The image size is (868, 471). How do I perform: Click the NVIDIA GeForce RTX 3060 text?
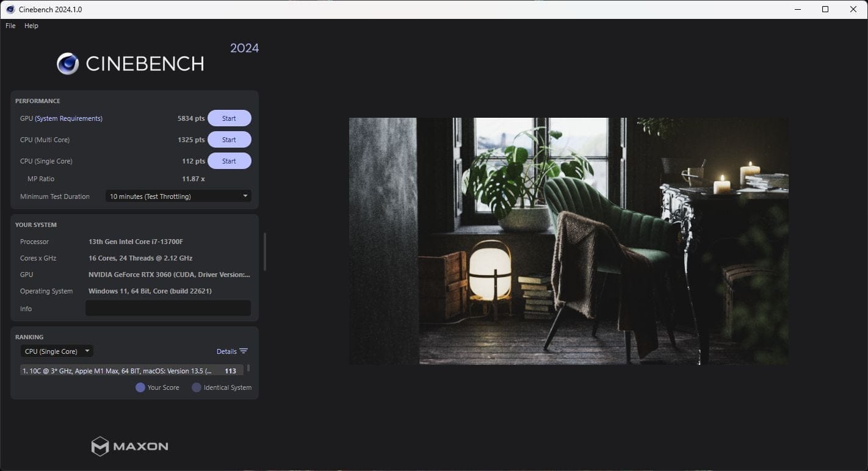point(169,275)
